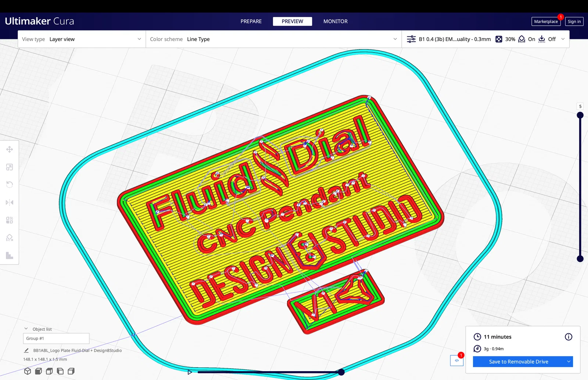The width and height of the screenshot is (588, 380).
Task: Collapse the Object list
Action: click(26, 329)
